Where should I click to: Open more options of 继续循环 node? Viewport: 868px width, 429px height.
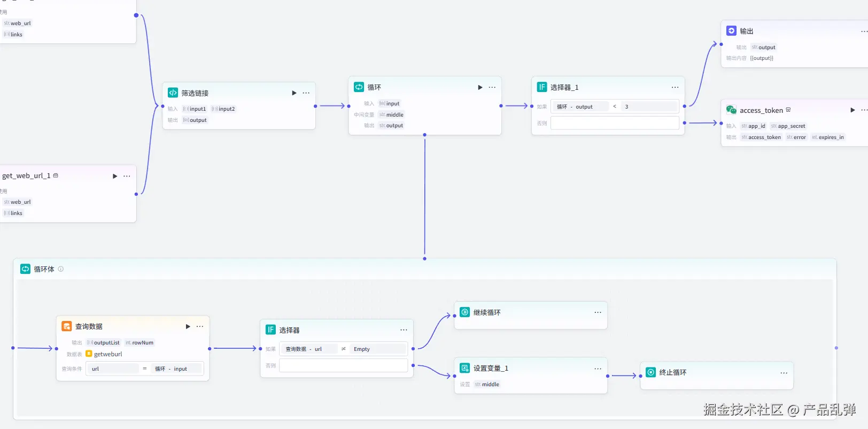tap(598, 312)
